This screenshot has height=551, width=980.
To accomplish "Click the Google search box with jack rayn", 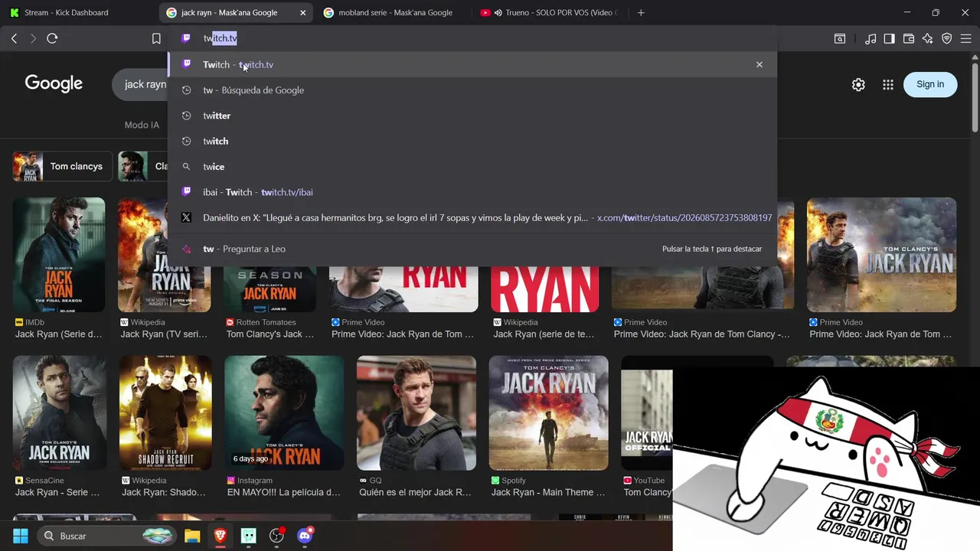I will click(142, 84).
